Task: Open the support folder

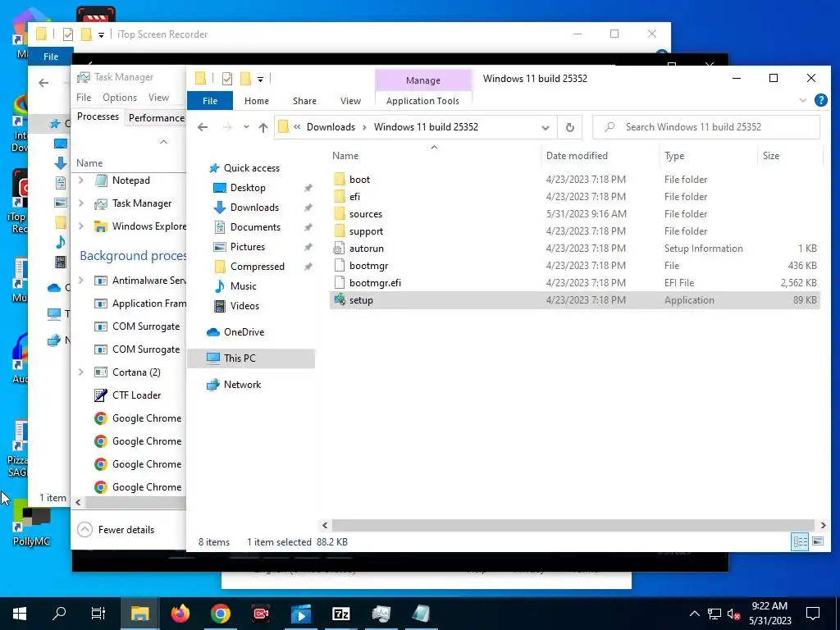Action: pos(366,231)
